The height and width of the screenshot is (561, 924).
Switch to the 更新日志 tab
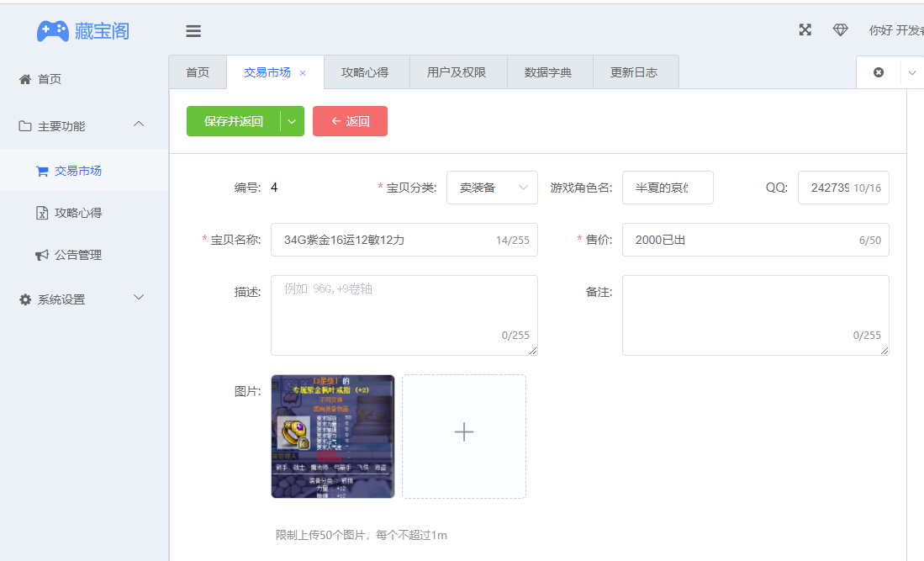[x=634, y=72]
